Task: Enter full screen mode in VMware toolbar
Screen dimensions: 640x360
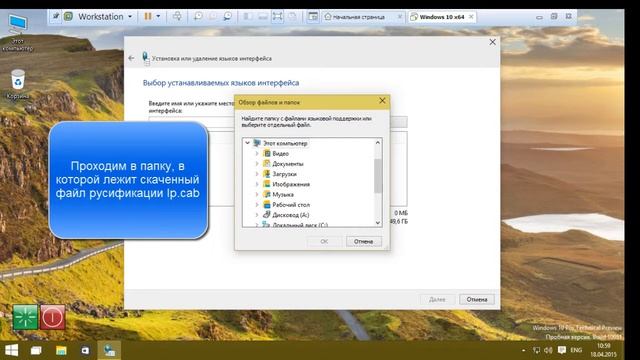Action: point(277,16)
